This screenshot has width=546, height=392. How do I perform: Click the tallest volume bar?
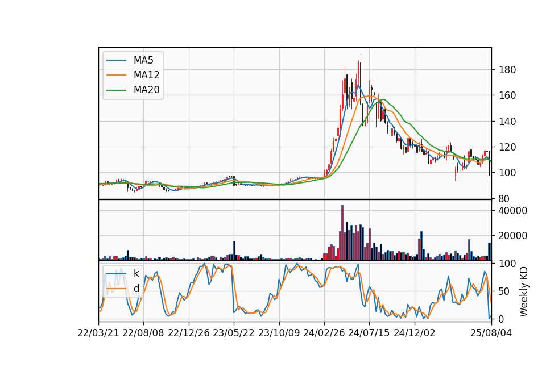point(342,232)
